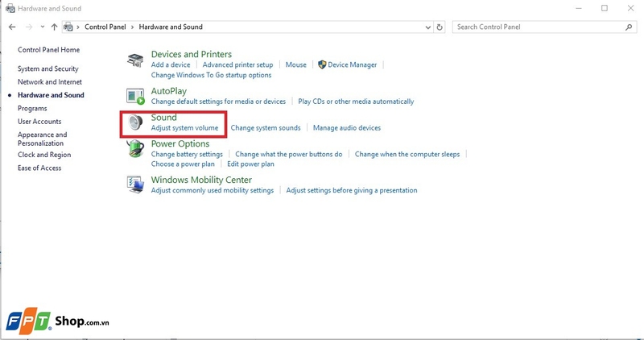Expand the address bar history dropdown

428,27
